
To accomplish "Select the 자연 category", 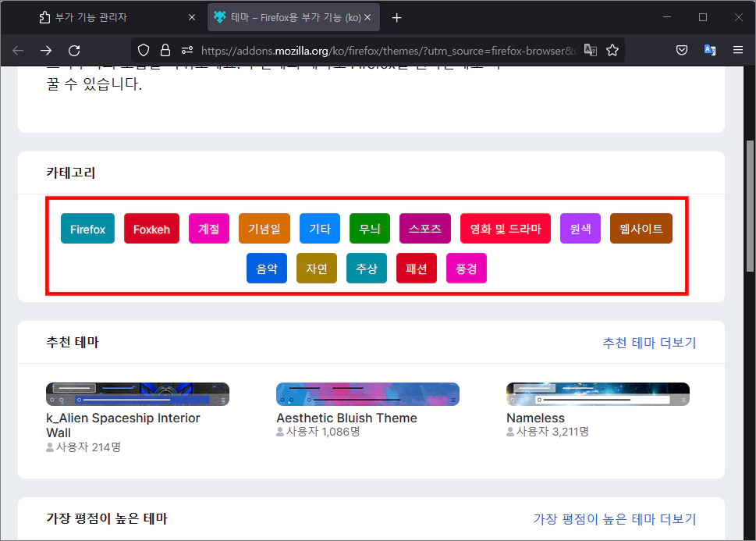I will click(x=317, y=269).
